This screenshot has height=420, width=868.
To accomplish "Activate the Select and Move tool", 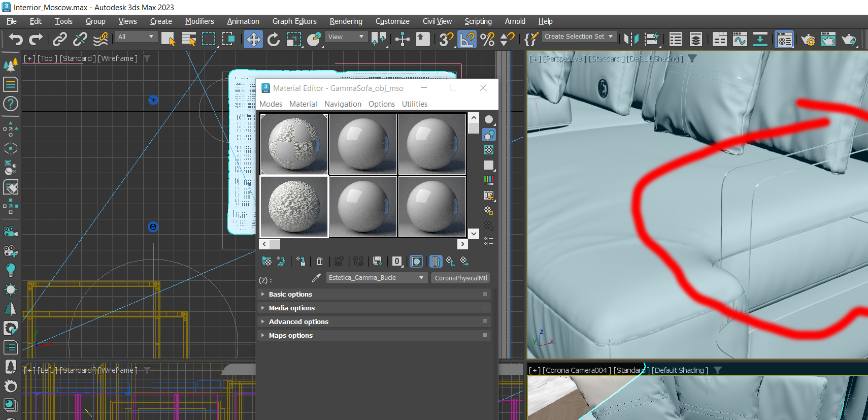I will coord(253,39).
